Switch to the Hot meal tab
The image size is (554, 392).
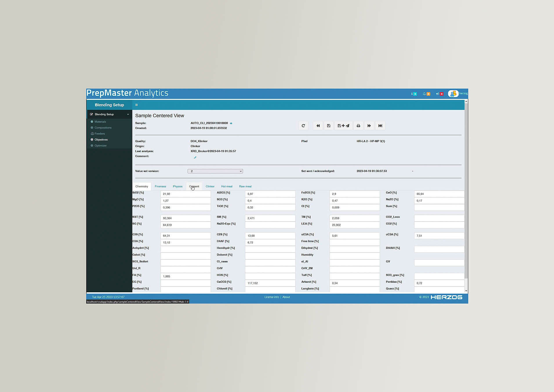pos(227,186)
